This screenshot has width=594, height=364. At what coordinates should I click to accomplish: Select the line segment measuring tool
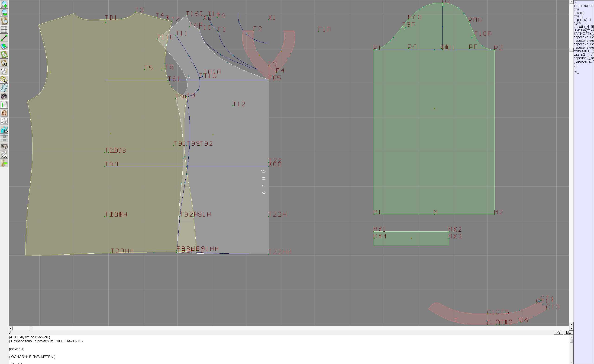pyautogui.click(x=4, y=38)
